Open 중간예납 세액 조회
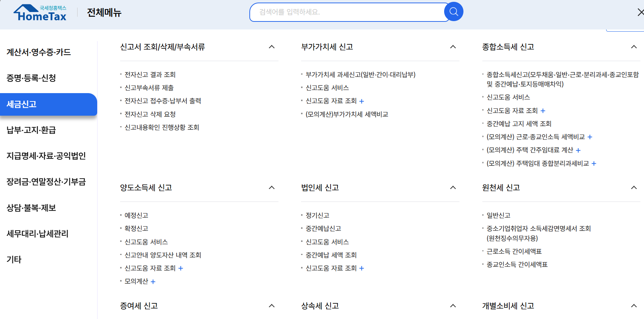Image resolution: width=644 pixels, height=319 pixels. [x=331, y=255]
